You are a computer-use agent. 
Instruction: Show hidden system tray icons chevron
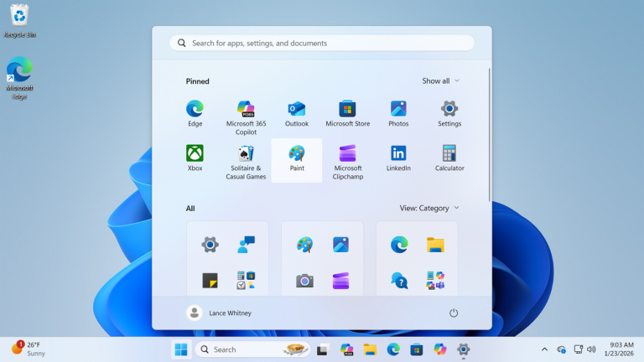tap(544, 349)
